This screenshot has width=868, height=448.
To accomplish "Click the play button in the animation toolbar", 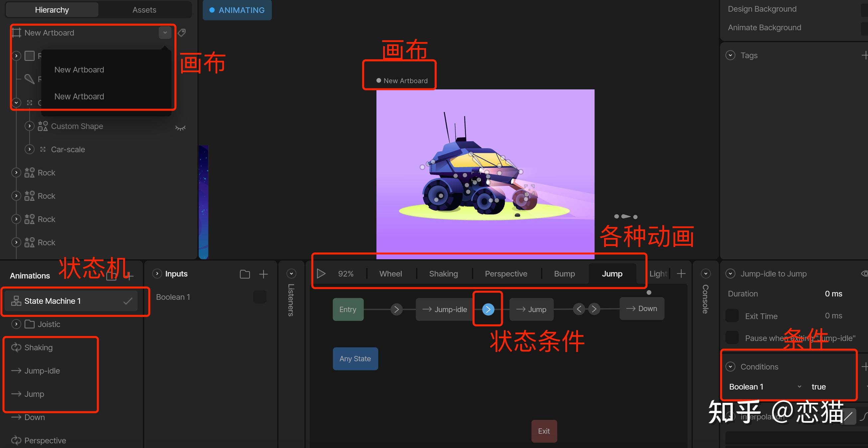I will pos(321,274).
